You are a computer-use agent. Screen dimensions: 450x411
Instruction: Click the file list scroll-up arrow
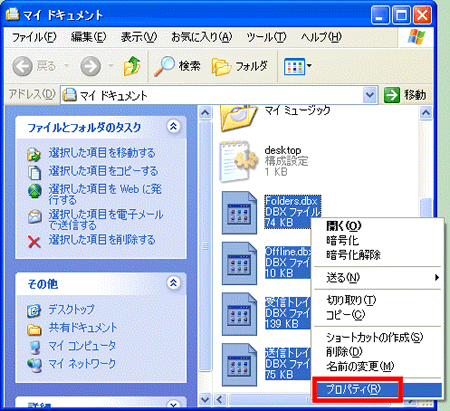(x=426, y=112)
